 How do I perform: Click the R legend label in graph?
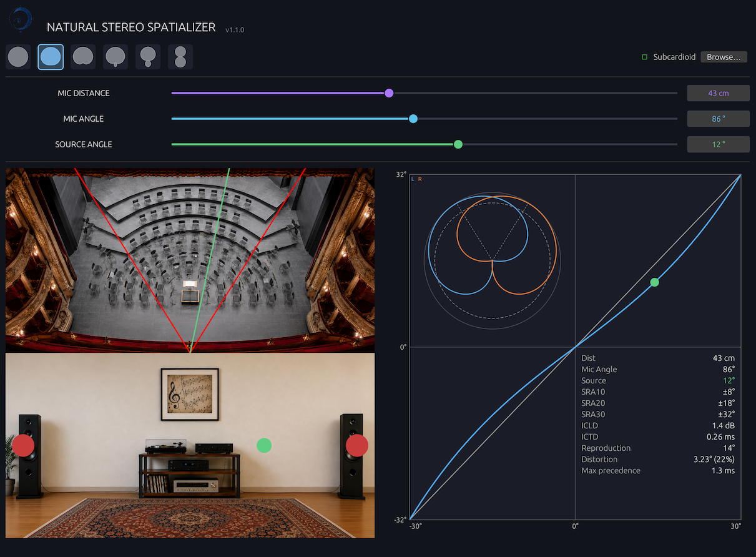tap(420, 179)
